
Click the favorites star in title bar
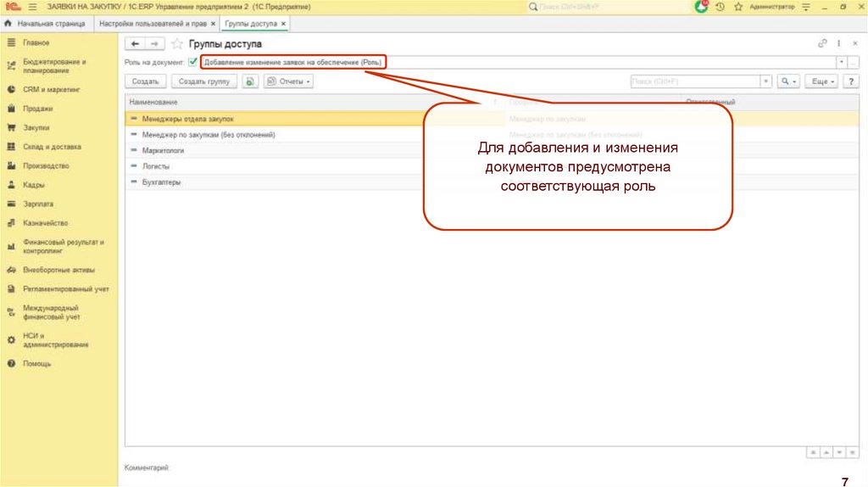click(x=737, y=7)
